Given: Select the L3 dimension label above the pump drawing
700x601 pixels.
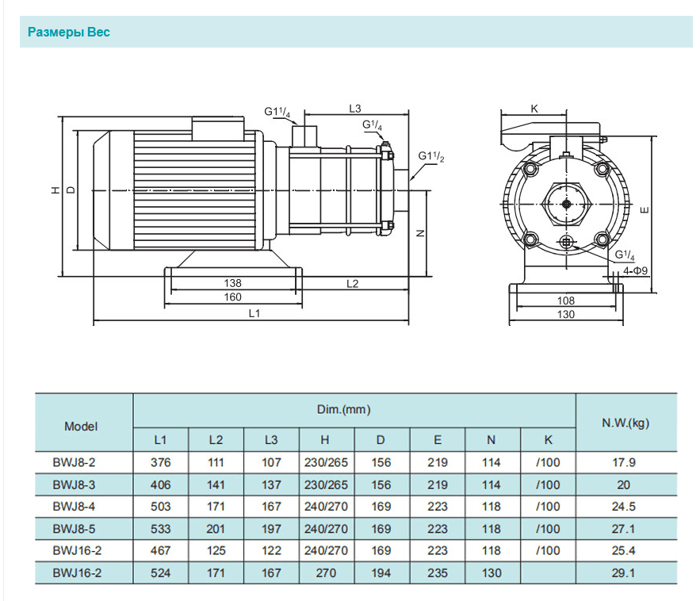Looking at the screenshot, I should [354, 108].
